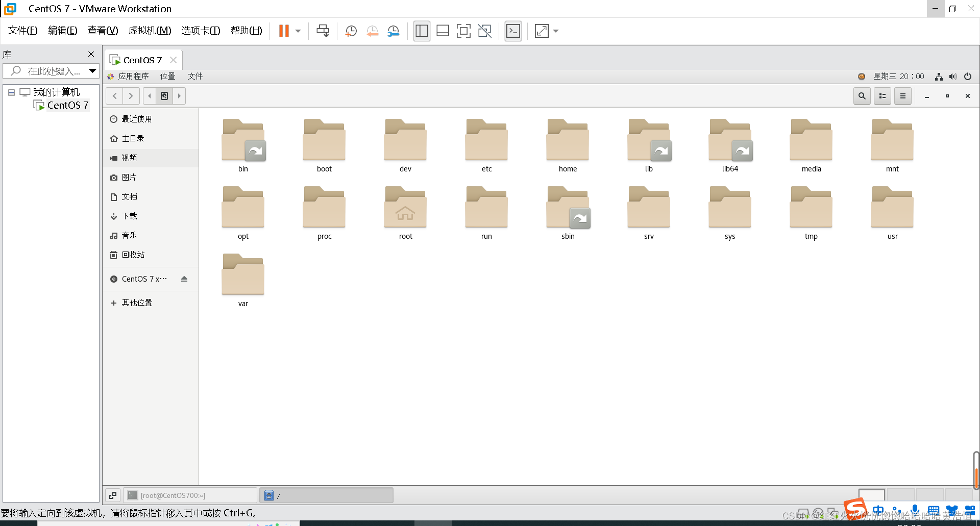
Task: Switch to list view in file manager
Action: click(x=883, y=96)
